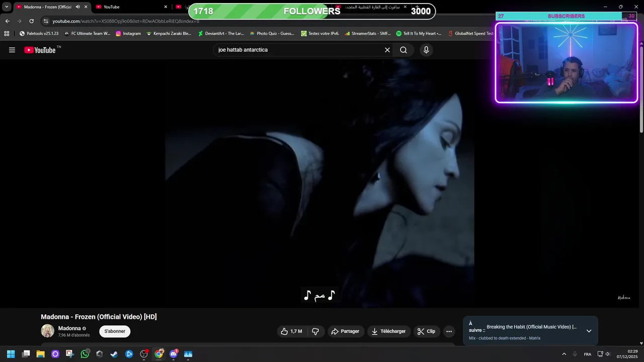The height and width of the screenshot is (362, 644).
Task: Open the tab search dropdown arrow
Action: point(7,7)
